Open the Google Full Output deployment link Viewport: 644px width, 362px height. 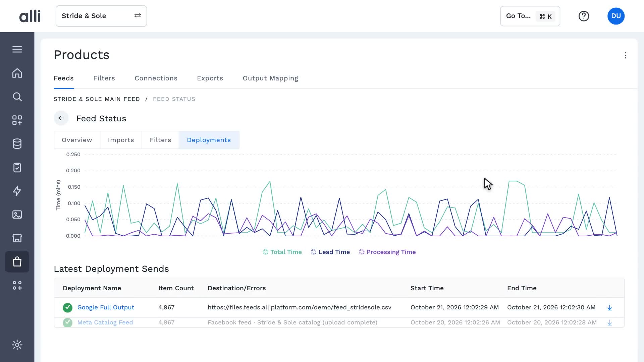106,307
